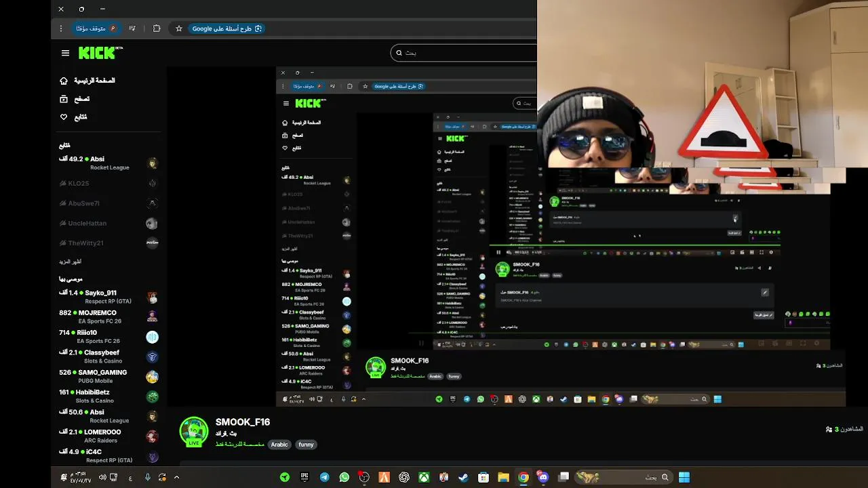Image resolution: width=868 pixels, height=488 pixels.
Task: Focus the Kick بحث search field
Action: [x=464, y=53]
